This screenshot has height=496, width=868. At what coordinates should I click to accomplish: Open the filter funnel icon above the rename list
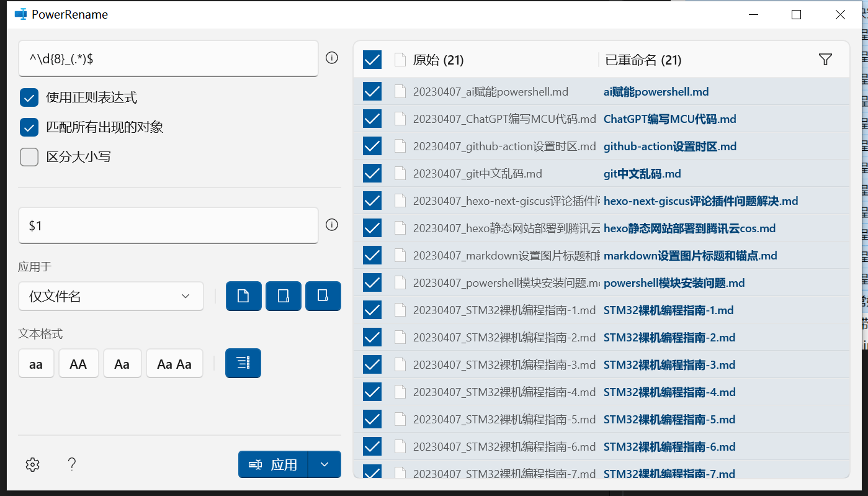(825, 59)
